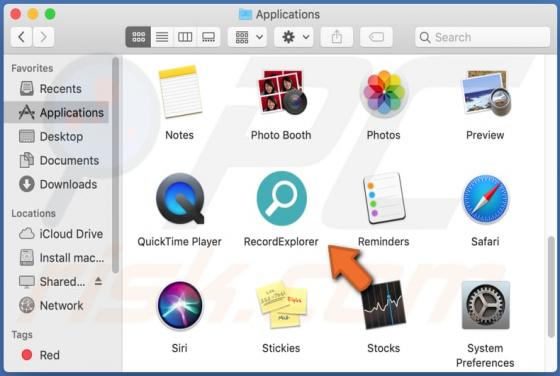Open the group-by arrangement dropdown
560x376 pixels.
coord(248,37)
